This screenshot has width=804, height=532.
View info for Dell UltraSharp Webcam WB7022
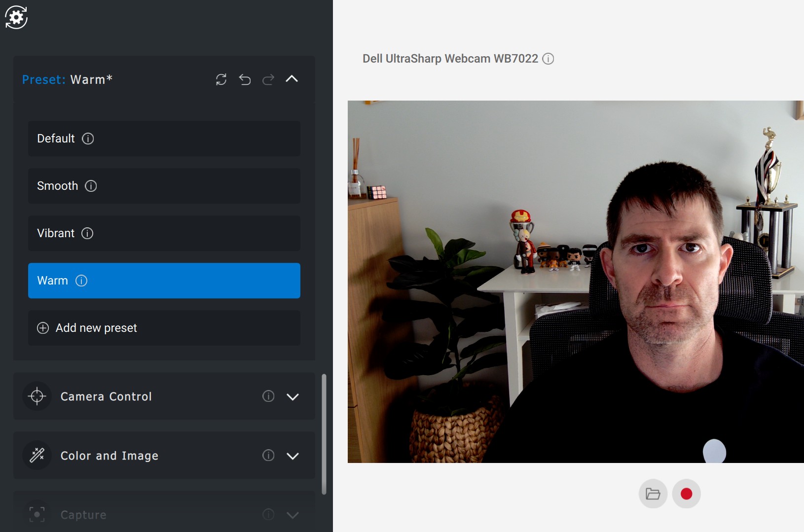[x=548, y=59]
